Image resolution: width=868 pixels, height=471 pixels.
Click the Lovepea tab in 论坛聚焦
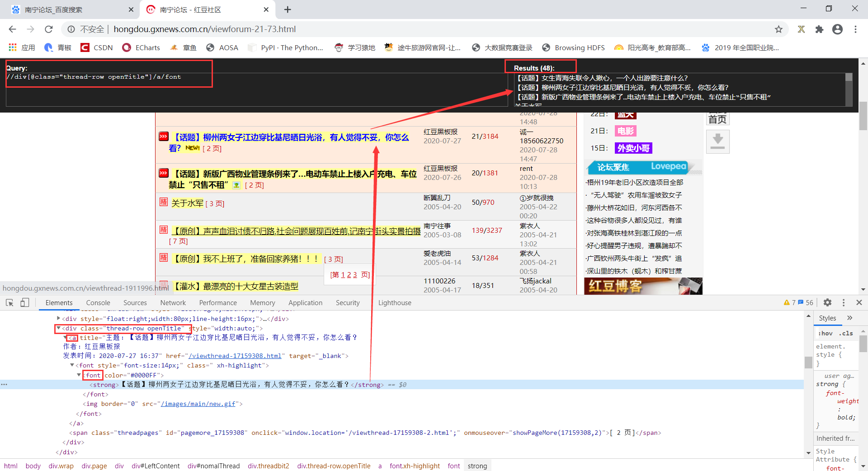668,166
